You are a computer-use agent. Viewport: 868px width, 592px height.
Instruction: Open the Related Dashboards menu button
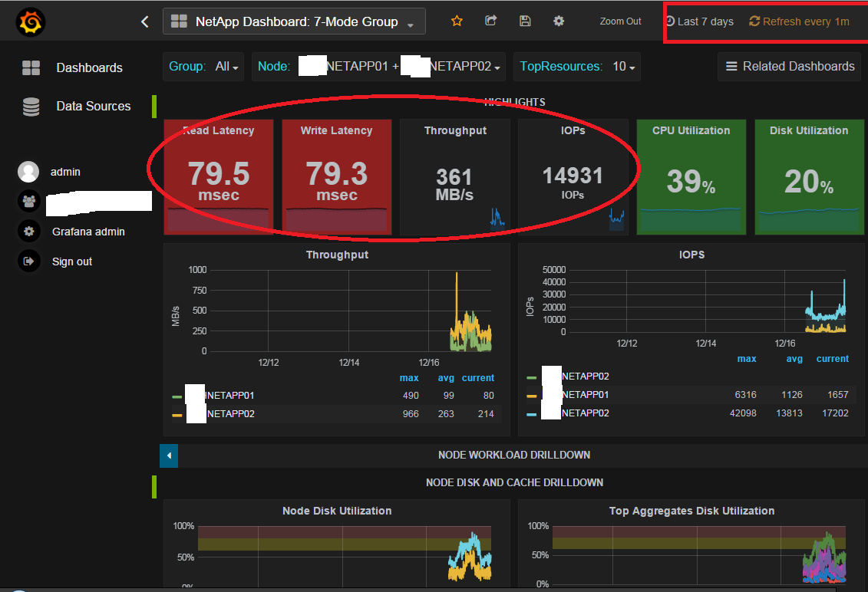click(x=790, y=67)
